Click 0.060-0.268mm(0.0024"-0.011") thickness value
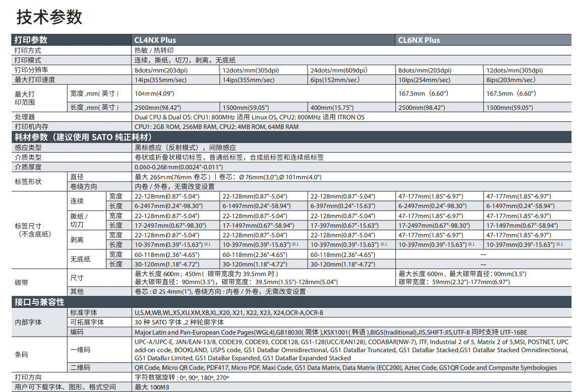576x392 pixels. pos(179,167)
